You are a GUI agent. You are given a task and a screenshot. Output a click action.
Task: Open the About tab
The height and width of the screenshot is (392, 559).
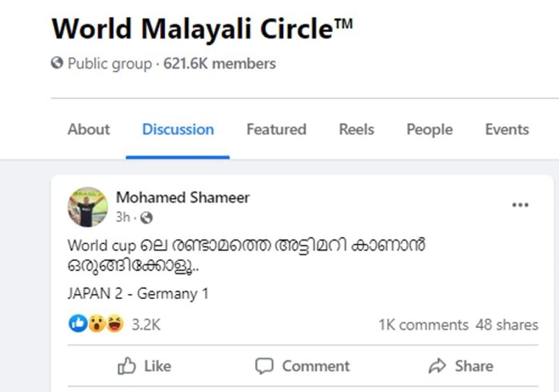pyautogui.click(x=89, y=130)
